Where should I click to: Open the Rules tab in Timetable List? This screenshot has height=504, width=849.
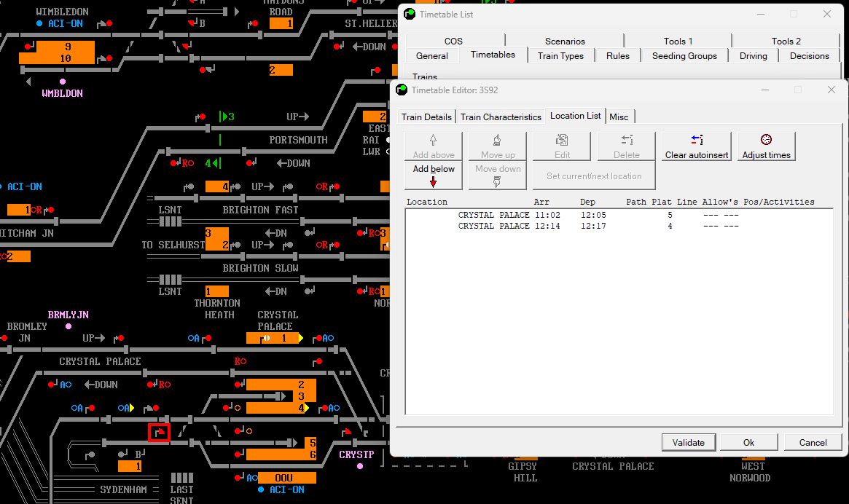point(617,56)
